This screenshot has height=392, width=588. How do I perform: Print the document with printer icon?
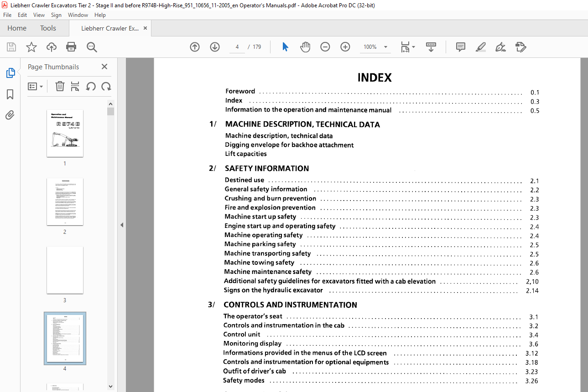pyautogui.click(x=71, y=47)
